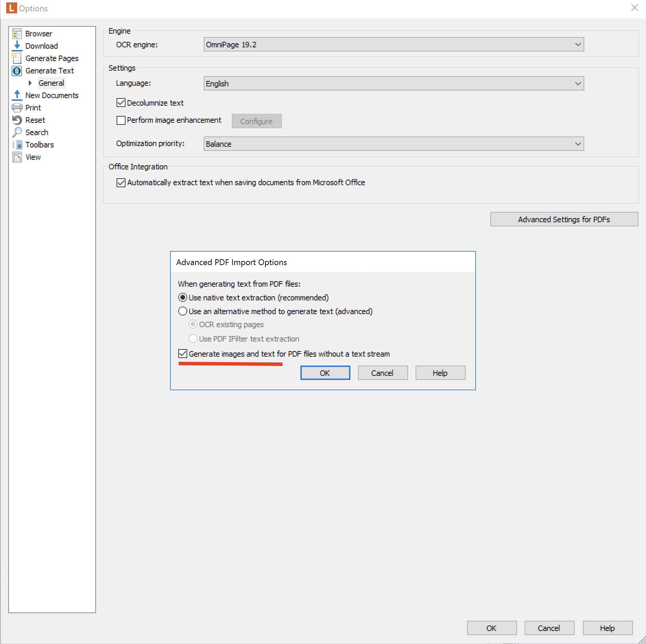Image resolution: width=646 pixels, height=644 pixels.
Task: Open Advanced Settings for PDFs
Action: 564,219
